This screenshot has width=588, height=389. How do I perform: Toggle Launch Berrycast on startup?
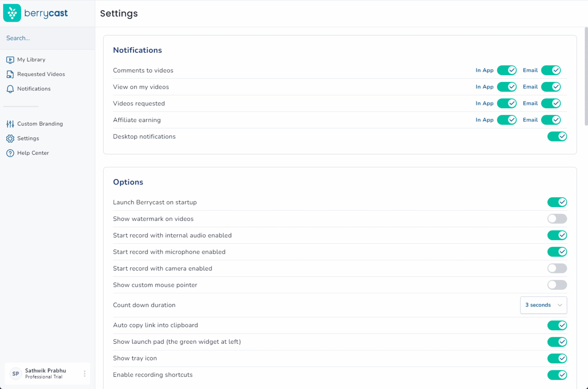tap(557, 202)
